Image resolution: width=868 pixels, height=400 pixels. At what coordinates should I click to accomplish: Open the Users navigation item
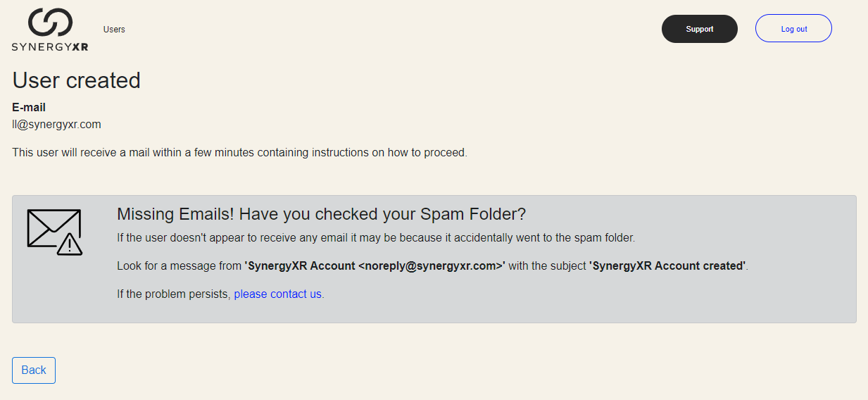click(x=114, y=30)
